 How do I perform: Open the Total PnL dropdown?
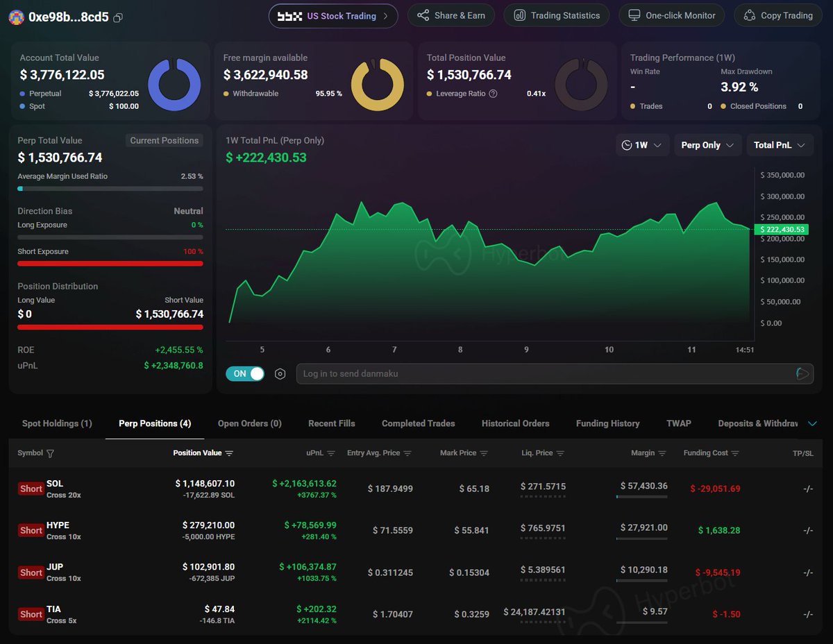[x=780, y=145]
